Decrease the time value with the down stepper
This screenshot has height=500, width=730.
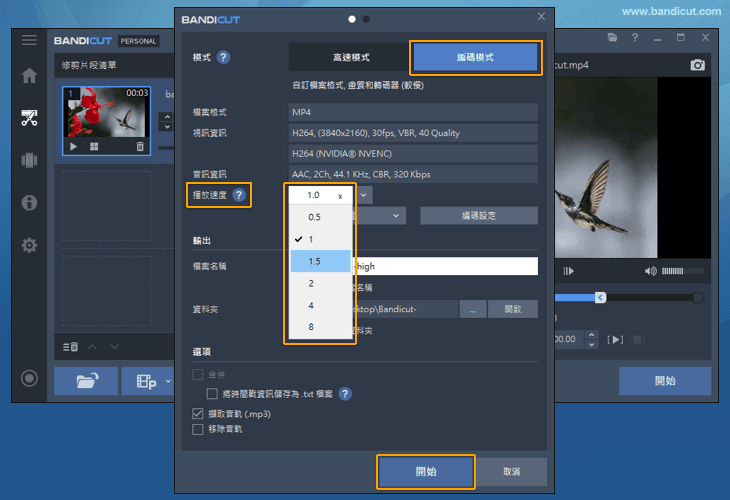[591, 345]
